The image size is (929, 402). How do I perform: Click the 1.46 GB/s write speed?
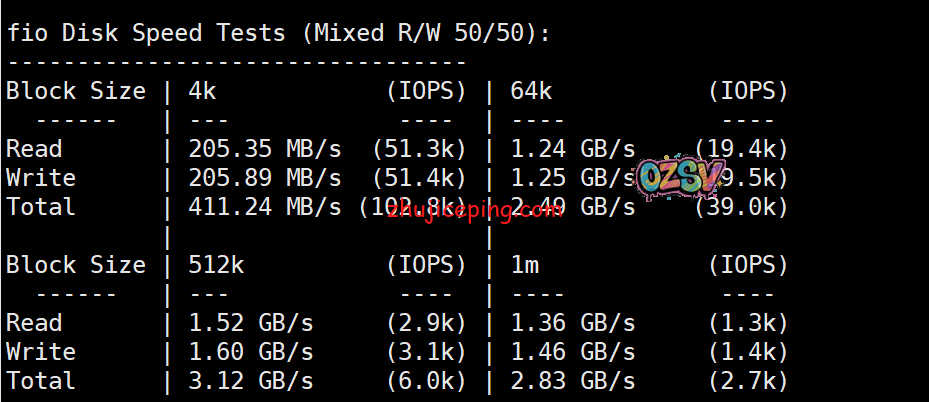tap(573, 352)
